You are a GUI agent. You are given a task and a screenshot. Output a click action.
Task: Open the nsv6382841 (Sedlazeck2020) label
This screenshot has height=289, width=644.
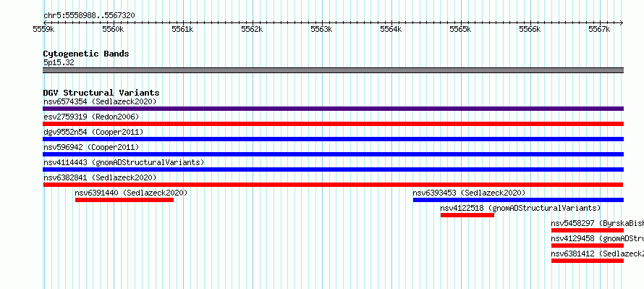(100, 177)
